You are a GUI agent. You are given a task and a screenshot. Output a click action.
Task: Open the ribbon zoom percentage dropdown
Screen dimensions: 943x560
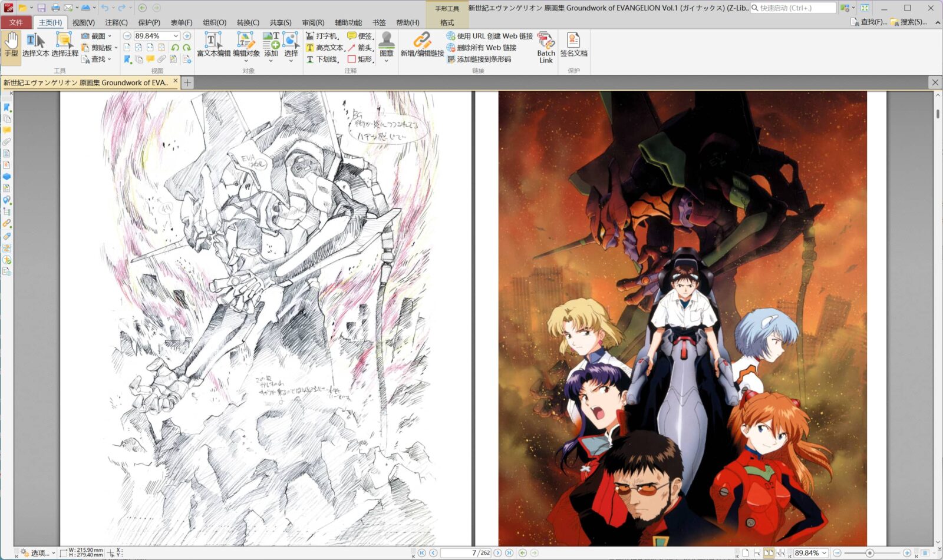tap(176, 36)
